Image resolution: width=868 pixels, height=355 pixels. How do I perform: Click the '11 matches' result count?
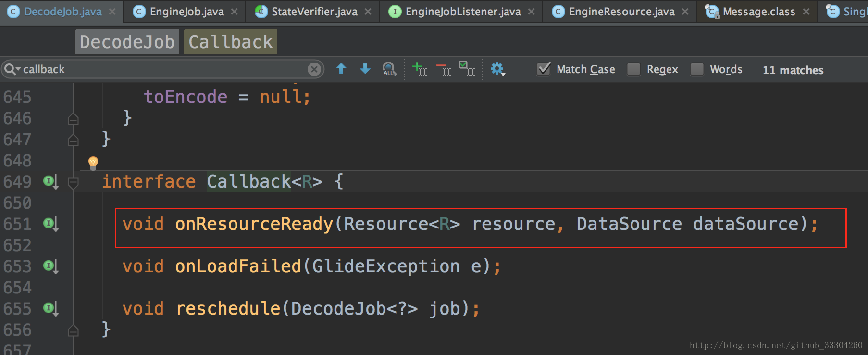click(x=793, y=70)
